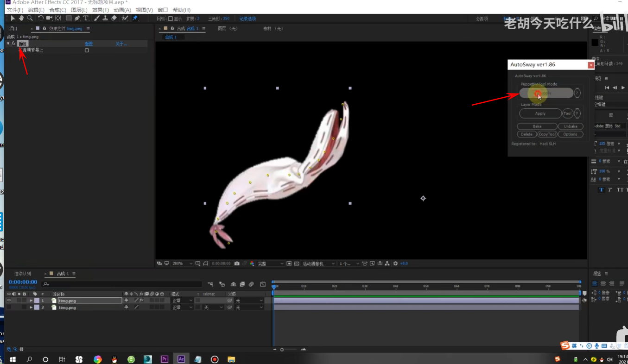Toggle region of interest in viewer
The height and width of the screenshot is (364, 628).
[x=289, y=264]
